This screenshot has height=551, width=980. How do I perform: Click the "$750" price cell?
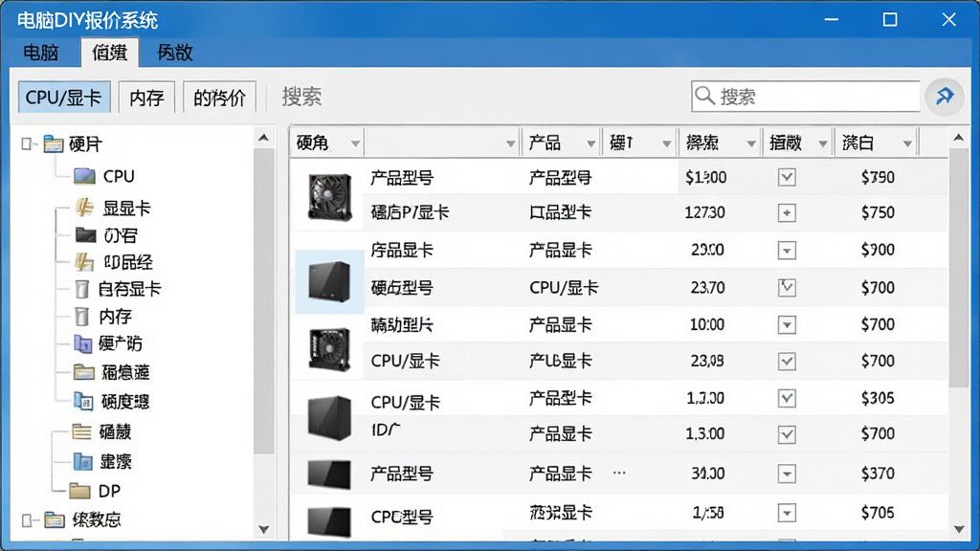click(878, 212)
